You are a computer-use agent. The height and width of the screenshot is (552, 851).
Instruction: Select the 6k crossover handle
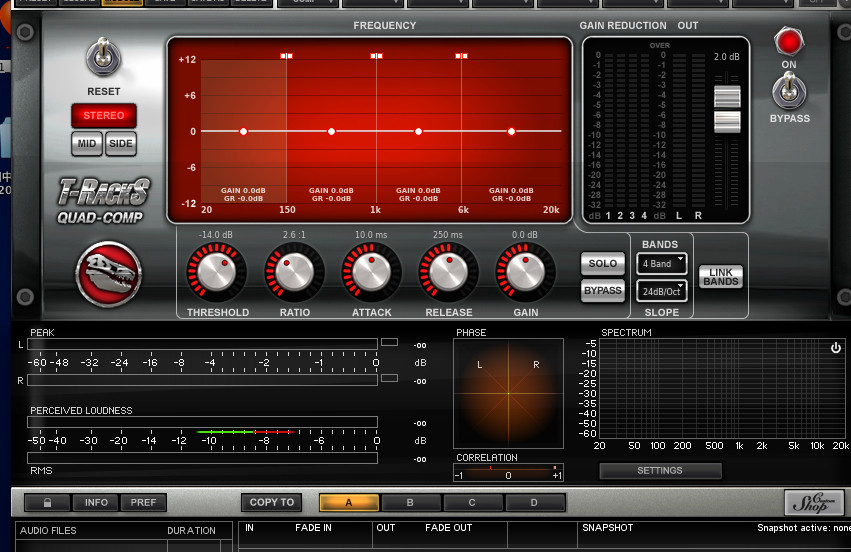[x=461, y=56]
